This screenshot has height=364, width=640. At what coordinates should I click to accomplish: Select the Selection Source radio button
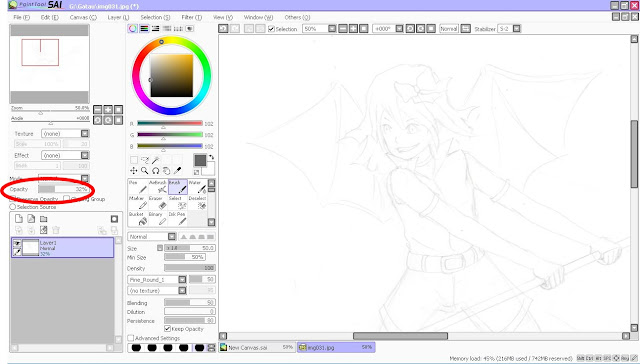13,207
